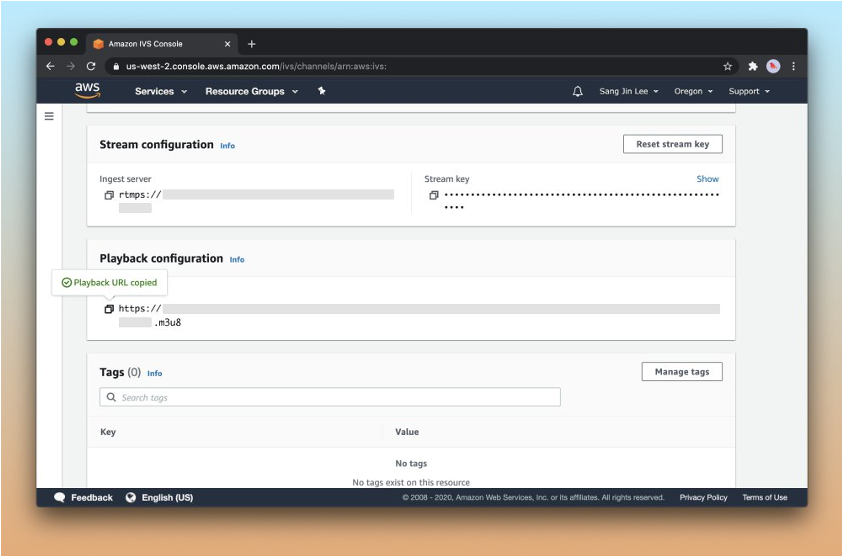Viewport: 842px width, 556px height.
Task: Open browser extensions puzzle icon
Action: tap(753, 66)
